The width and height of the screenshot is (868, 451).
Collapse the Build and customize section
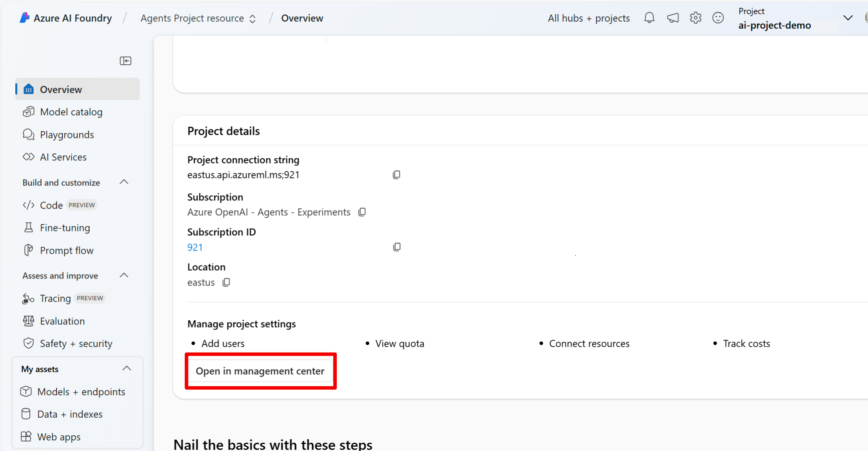124,182
